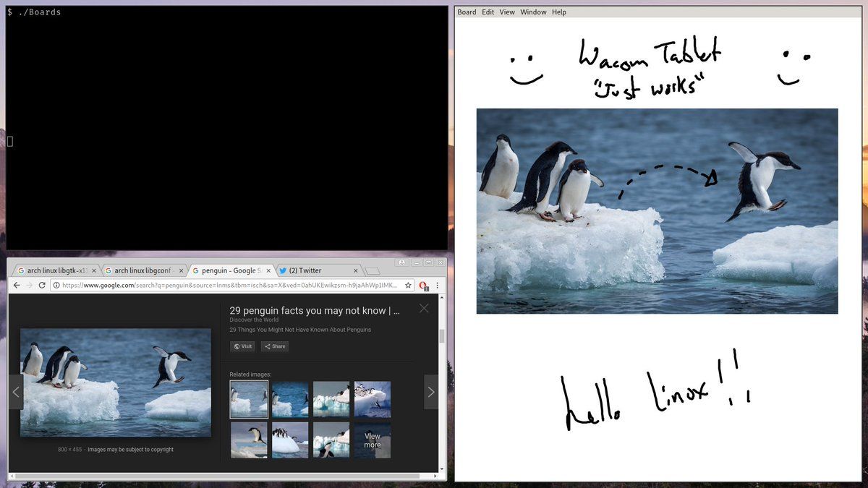
Task: Select the highlighted related image thumbnail
Action: pyautogui.click(x=249, y=399)
